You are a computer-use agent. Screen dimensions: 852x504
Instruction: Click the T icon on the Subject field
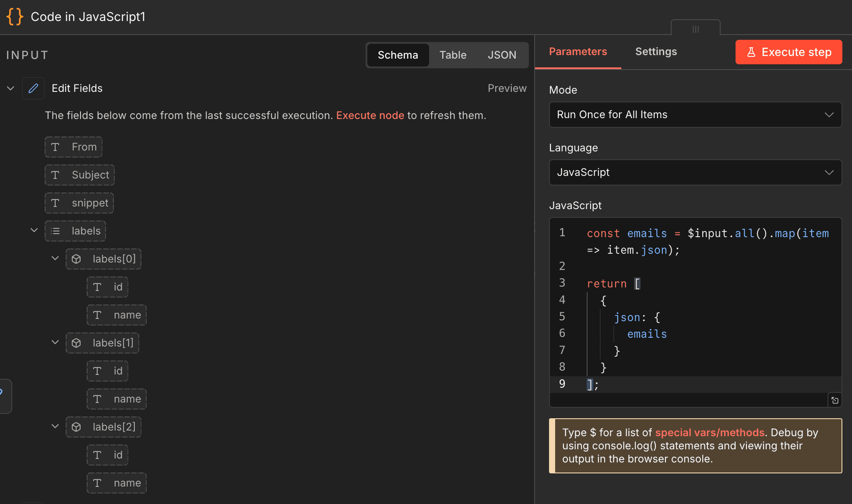pyautogui.click(x=56, y=175)
